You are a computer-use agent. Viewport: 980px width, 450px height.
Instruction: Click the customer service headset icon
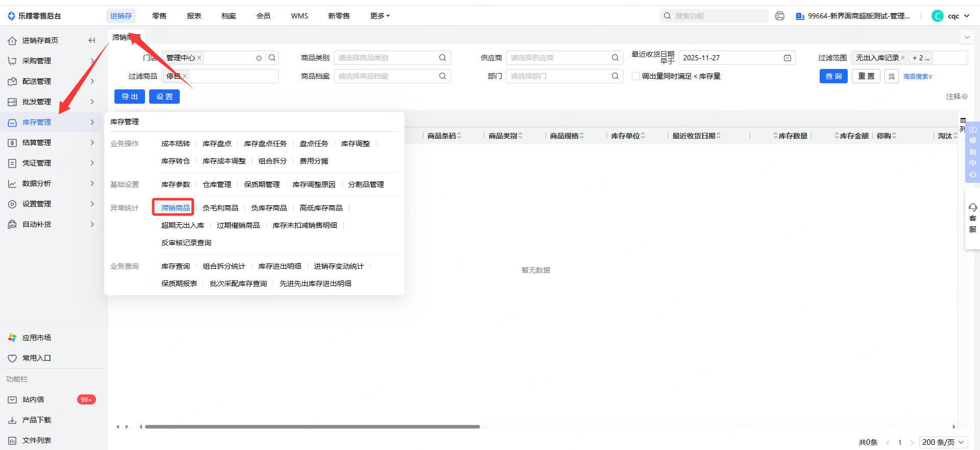(972, 207)
